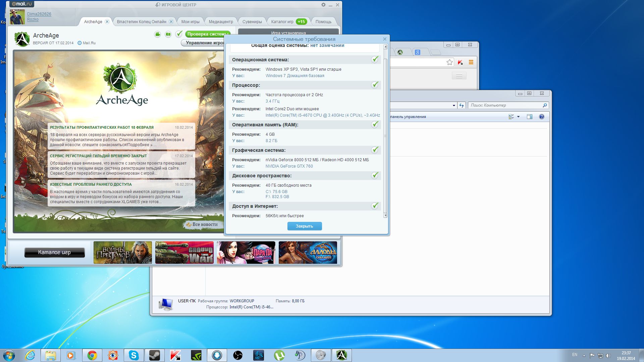This screenshot has width=644, height=362.
Task: Open news Известные проблемы раннего доступа
Action: [x=121, y=193]
